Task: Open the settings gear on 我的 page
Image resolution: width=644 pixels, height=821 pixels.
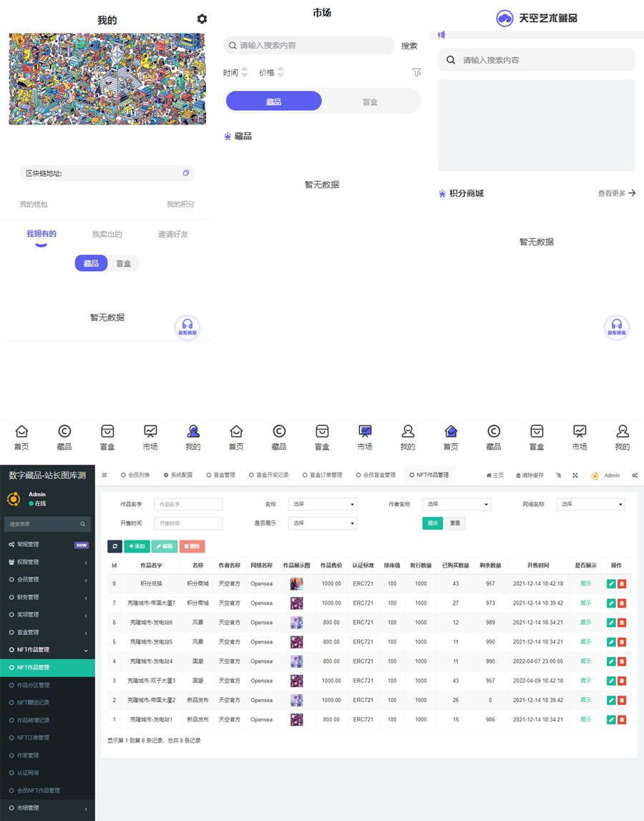Action: pos(202,19)
